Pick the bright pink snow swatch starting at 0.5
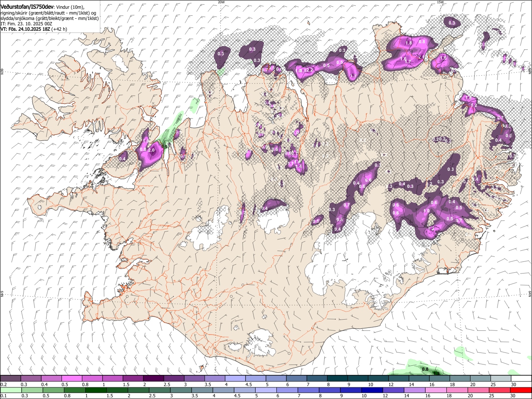 point(71,378)
